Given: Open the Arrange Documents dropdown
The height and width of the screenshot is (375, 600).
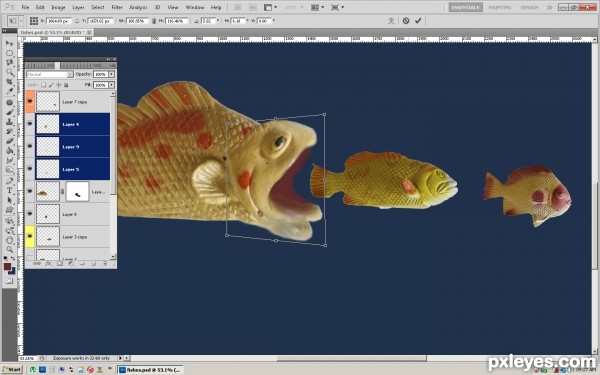Looking at the screenshot, I should pyautogui.click(x=317, y=7).
